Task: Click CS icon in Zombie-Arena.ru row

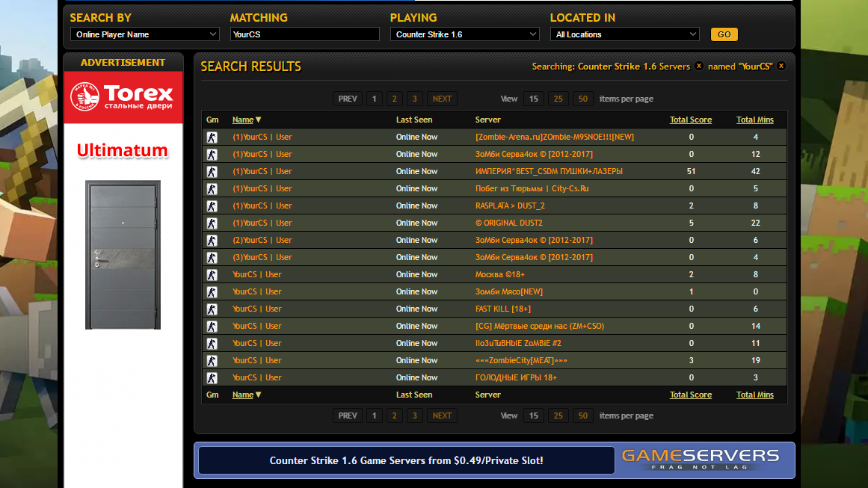Action: [x=212, y=138]
